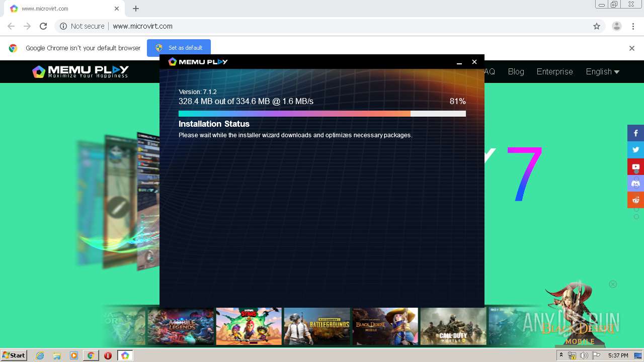The image size is (644, 362).
Task: Open Windows Media Player from taskbar
Action: point(74,355)
